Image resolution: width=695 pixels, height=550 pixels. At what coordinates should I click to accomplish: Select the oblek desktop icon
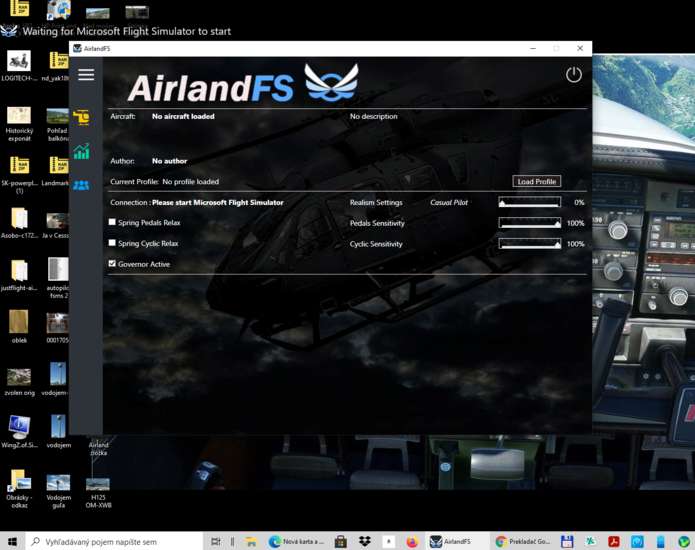click(x=19, y=327)
